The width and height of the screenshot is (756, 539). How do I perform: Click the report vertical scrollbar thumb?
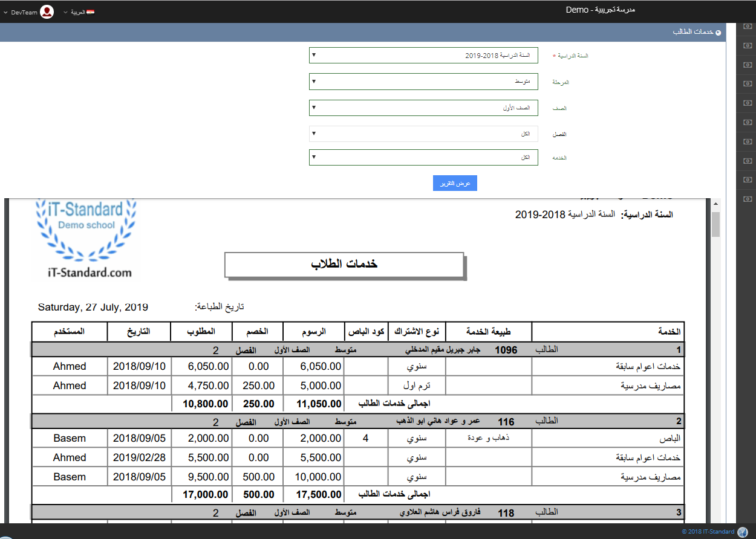pyautogui.click(x=715, y=224)
